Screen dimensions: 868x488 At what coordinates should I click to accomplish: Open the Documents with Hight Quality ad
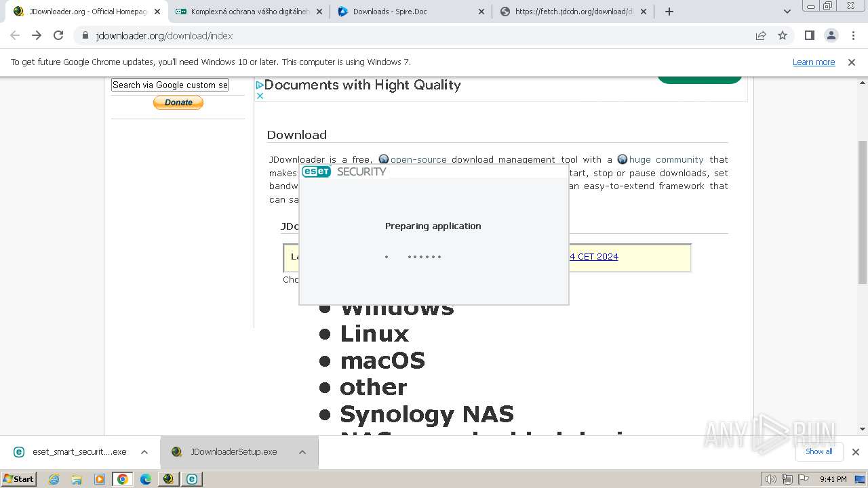[363, 85]
